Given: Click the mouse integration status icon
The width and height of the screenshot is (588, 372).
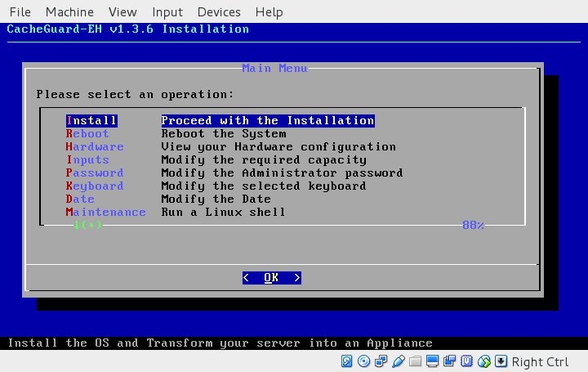Looking at the screenshot, I should click(x=484, y=361).
